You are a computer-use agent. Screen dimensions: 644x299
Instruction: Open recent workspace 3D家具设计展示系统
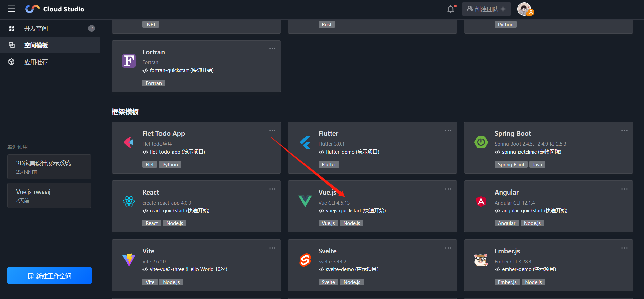[49, 167]
